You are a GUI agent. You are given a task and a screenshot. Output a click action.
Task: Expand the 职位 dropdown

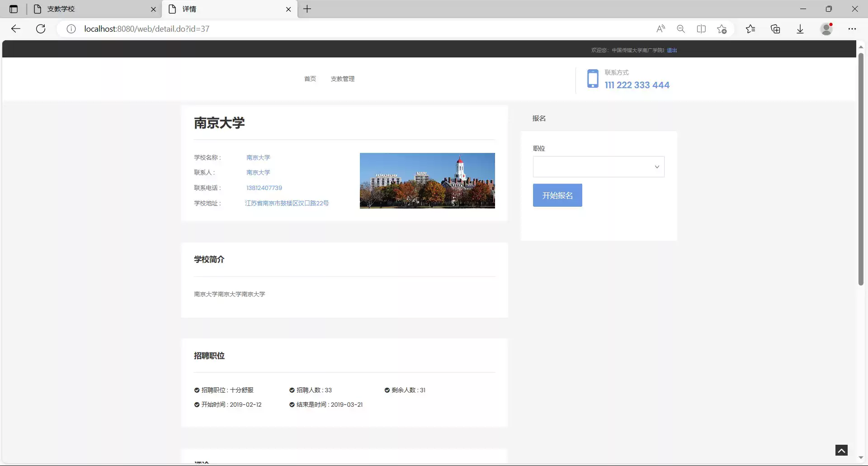599,167
